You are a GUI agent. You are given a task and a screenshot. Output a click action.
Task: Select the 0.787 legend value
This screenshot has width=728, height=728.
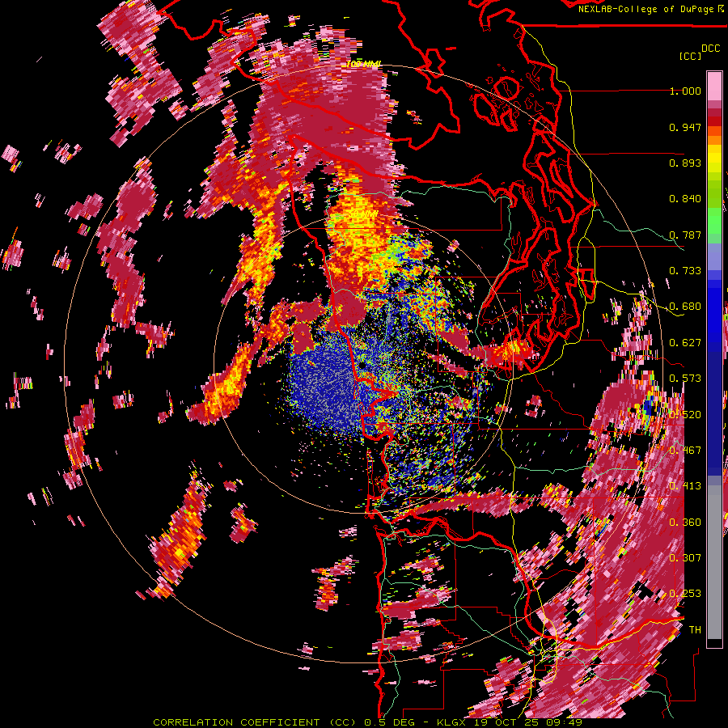click(685, 235)
